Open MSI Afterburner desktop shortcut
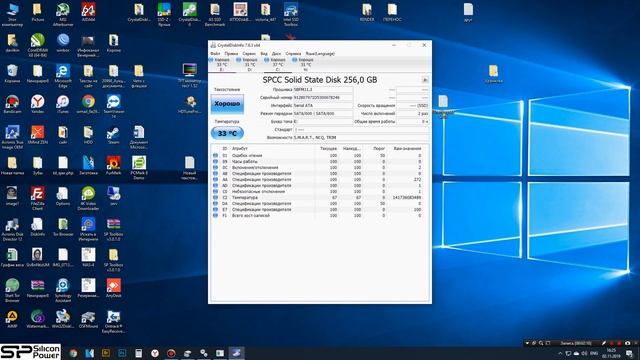The height and width of the screenshot is (360, 640). pos(63,15)
